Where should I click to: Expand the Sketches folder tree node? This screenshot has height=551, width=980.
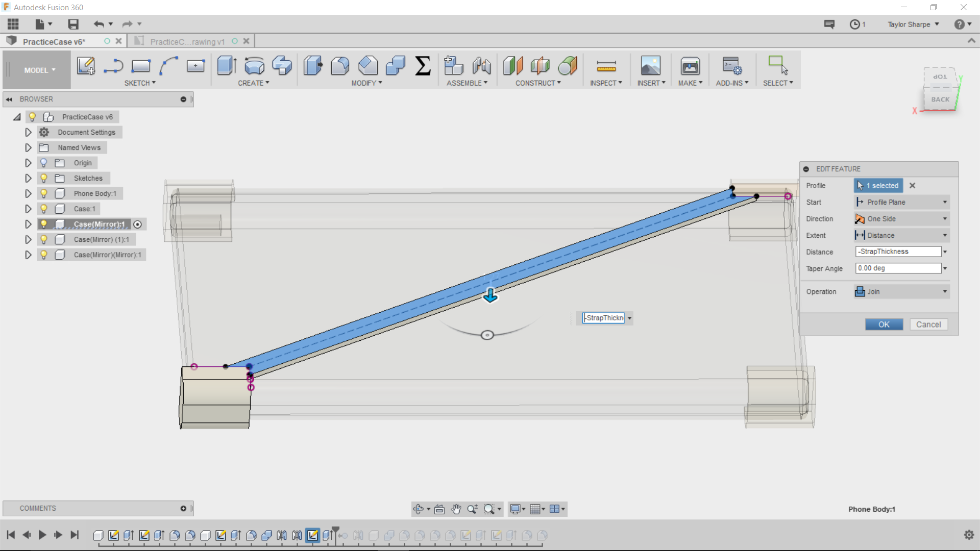point(28,178)
